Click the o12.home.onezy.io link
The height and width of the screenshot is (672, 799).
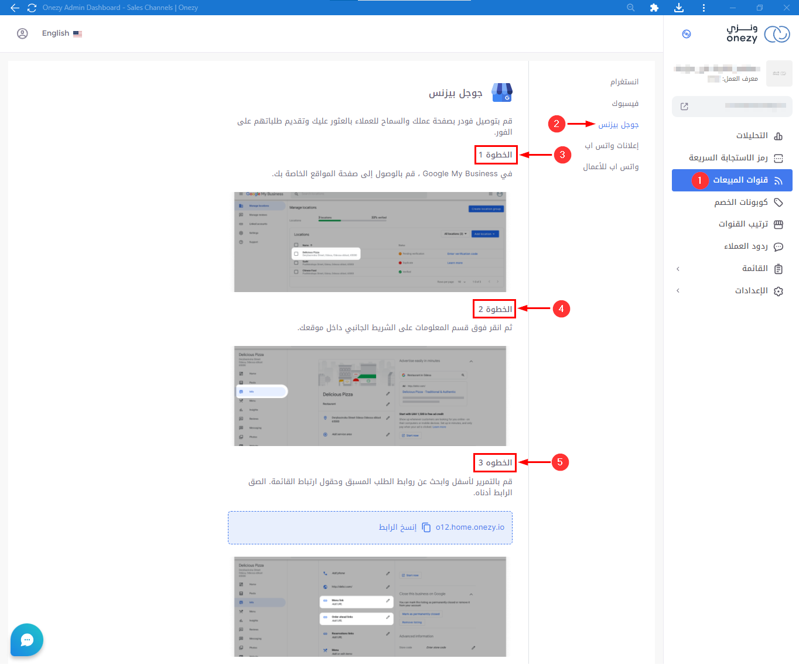470,527
